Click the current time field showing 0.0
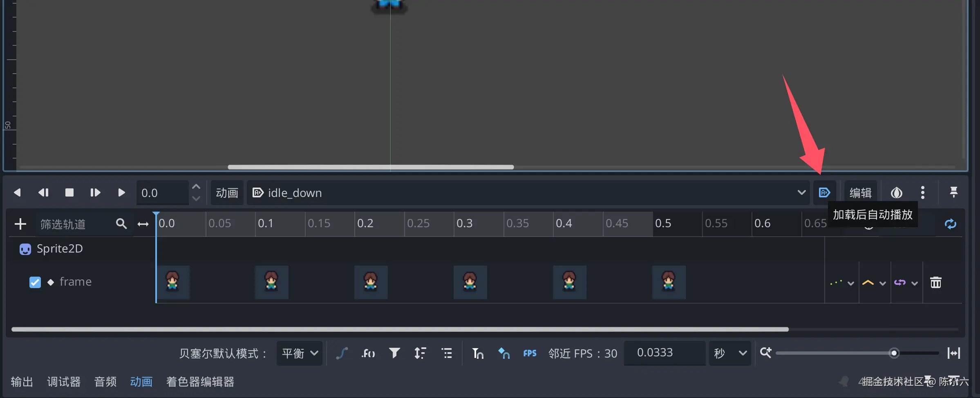 (x=163, y=193)
